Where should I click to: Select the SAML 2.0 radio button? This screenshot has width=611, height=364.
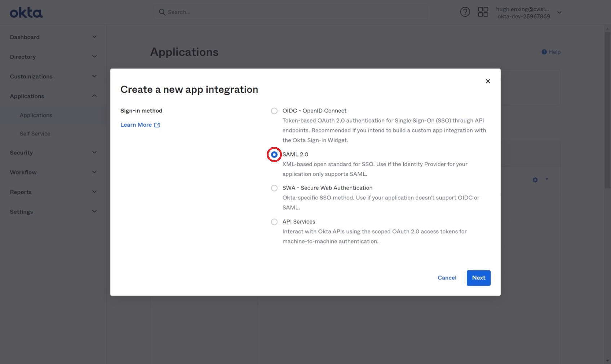(274, 154)
